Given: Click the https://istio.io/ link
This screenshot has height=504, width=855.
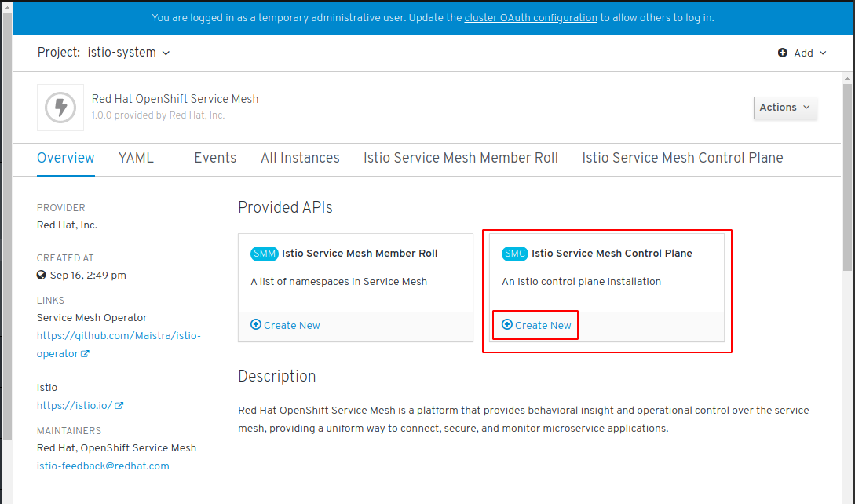Looking at the screenshot, I should pyautogui.click(x=75, y=405).
